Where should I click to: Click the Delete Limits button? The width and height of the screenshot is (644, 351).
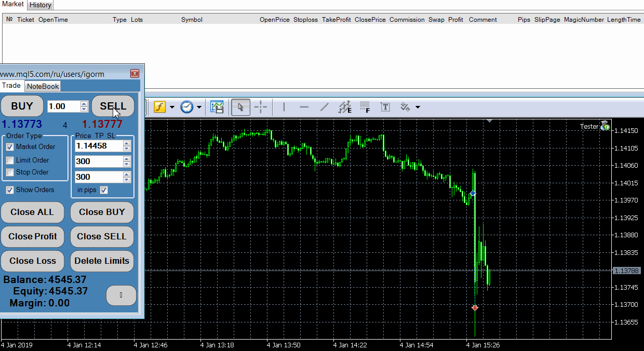(x=102, y=261)
